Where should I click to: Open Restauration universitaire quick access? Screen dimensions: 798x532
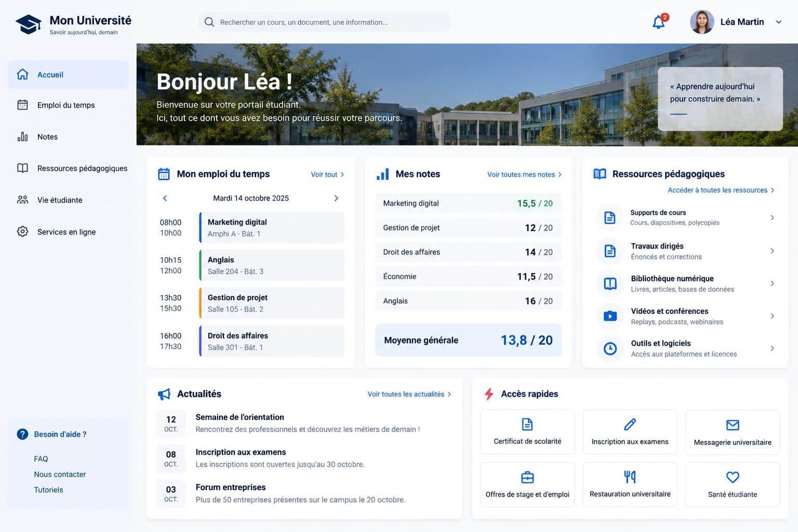630,485
